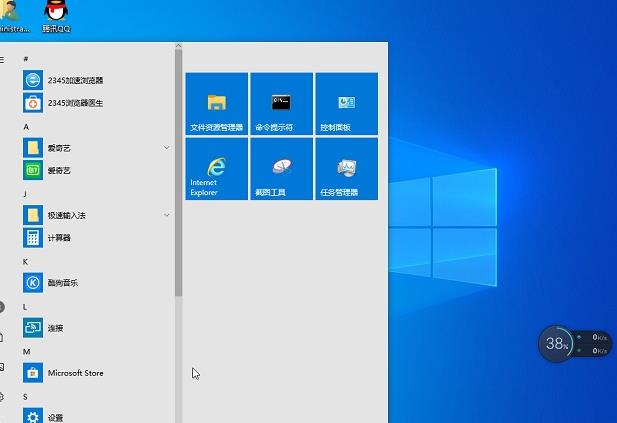Viewport: 617px width, 423px height.
Task: Open the 控制面板 tile
Action: click(x=347, y=103)
